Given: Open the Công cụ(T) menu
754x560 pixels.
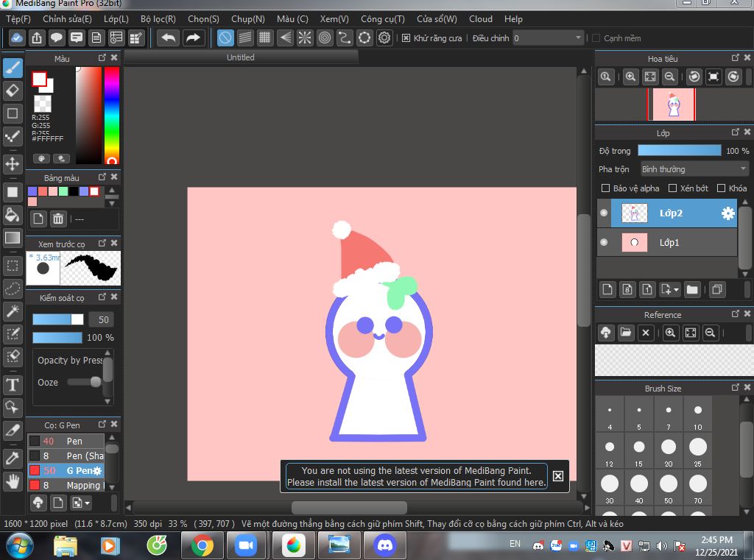Looking at the screenshot, I should [383, 19].
